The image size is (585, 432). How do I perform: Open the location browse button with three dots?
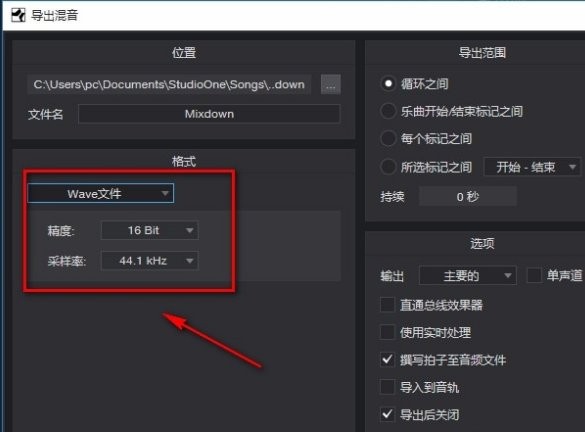click(x=331, y=85)
